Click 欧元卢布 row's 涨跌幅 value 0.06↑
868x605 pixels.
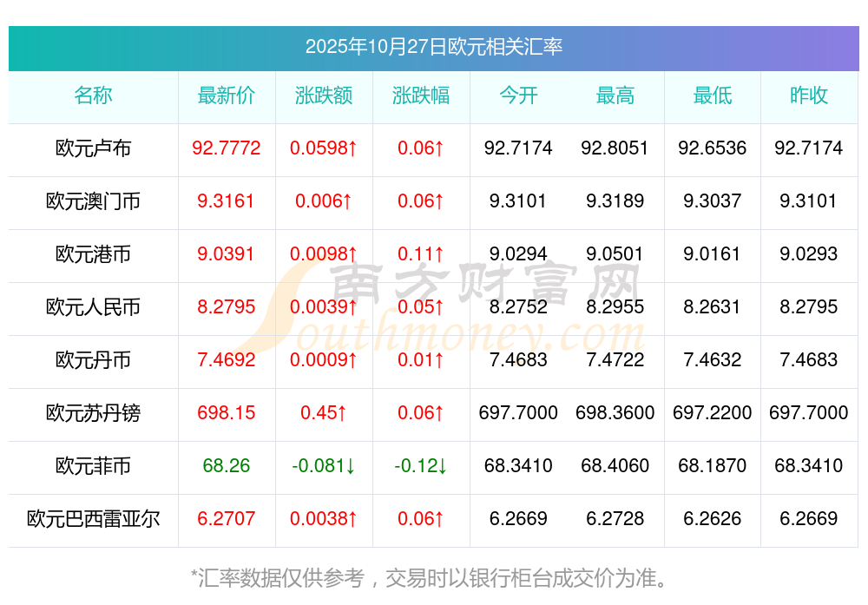(421, 148)
